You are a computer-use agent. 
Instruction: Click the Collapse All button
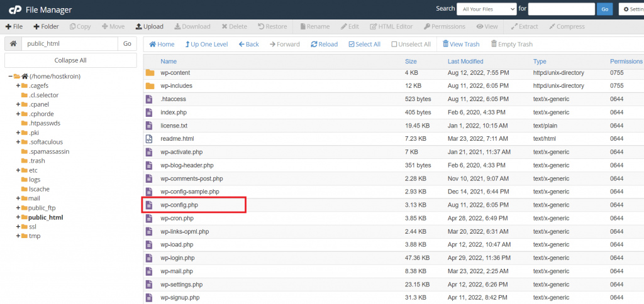click(x=70, y=60)
